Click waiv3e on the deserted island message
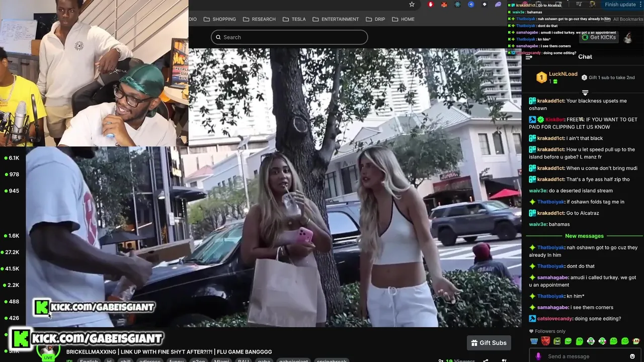 coord(538,191)
